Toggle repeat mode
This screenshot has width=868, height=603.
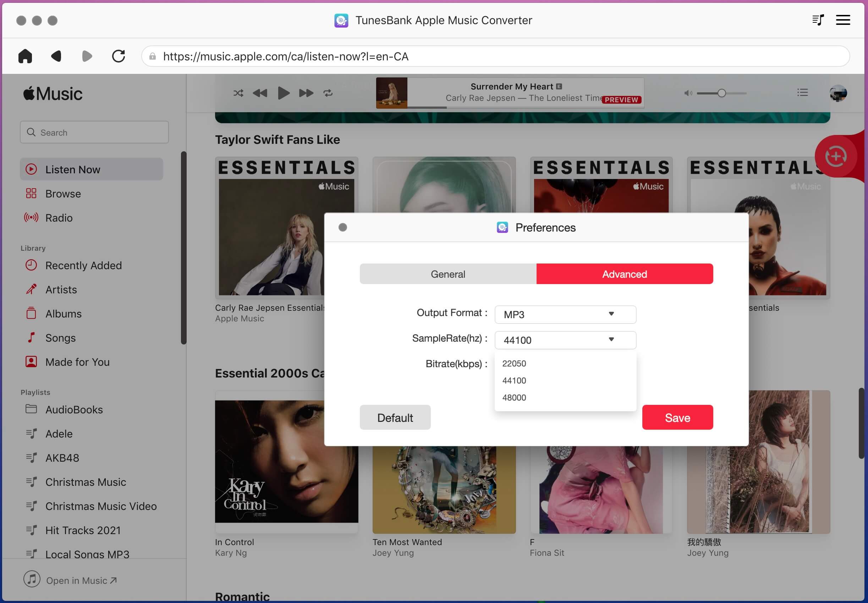coord(328,93)
